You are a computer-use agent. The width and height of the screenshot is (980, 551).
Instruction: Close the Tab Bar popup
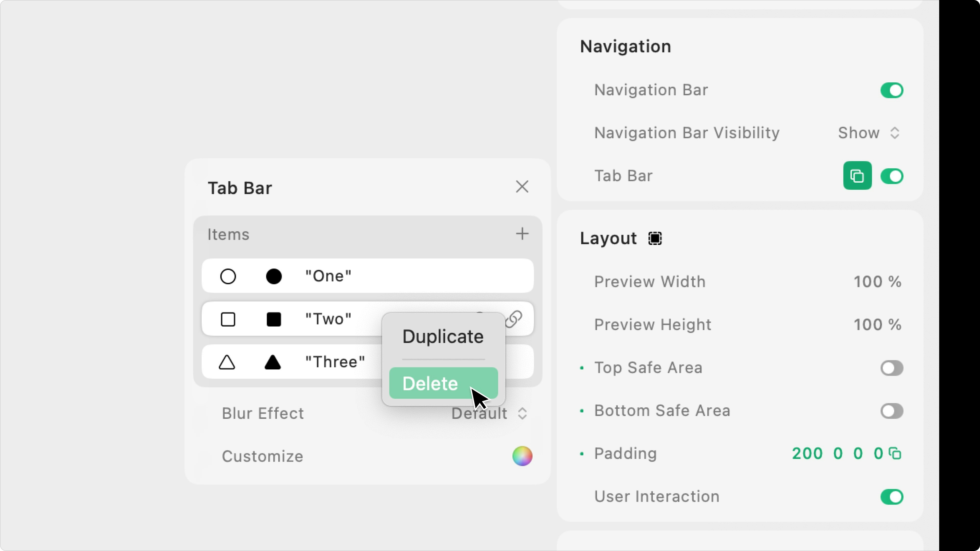[x=522, y=187]
